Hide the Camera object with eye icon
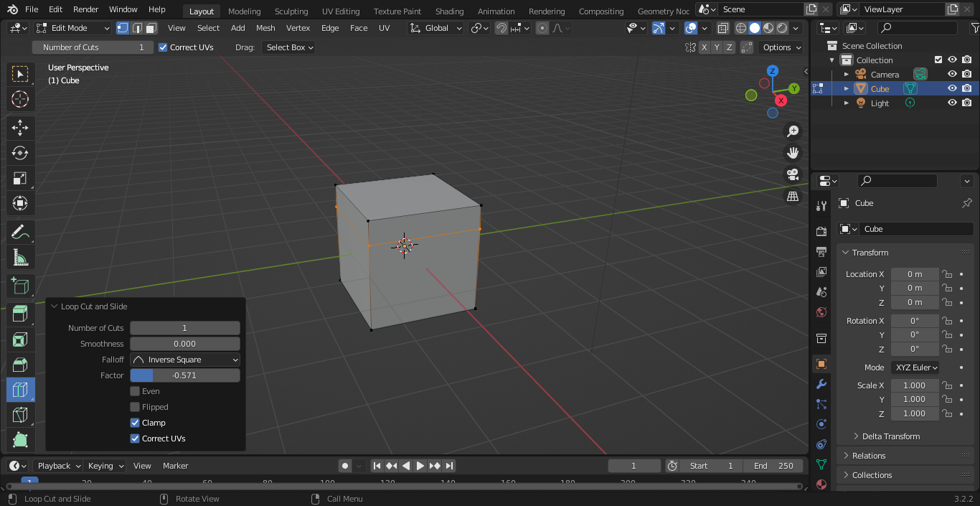980x506 pixels. coord(952,74)
